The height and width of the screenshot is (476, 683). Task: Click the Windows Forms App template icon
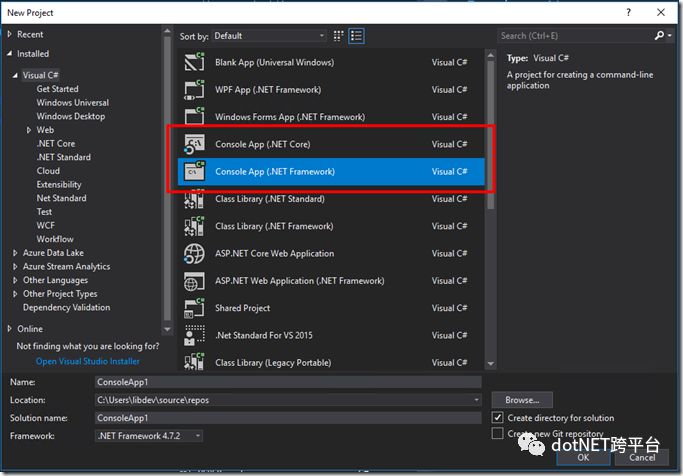coord(194,117)
